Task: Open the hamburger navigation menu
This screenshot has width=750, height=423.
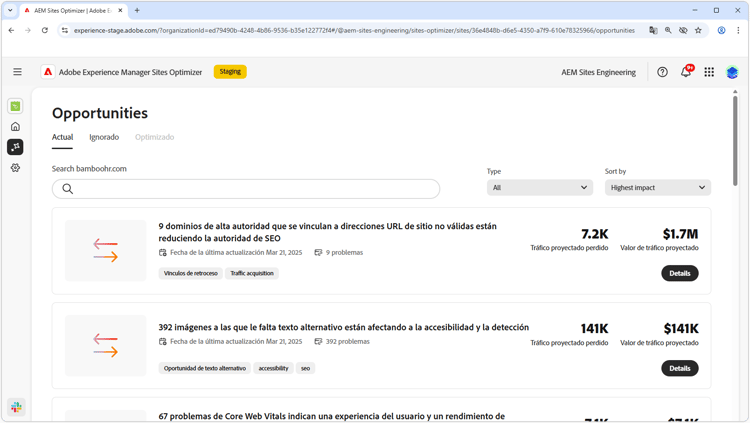Action: coord(17,72)
